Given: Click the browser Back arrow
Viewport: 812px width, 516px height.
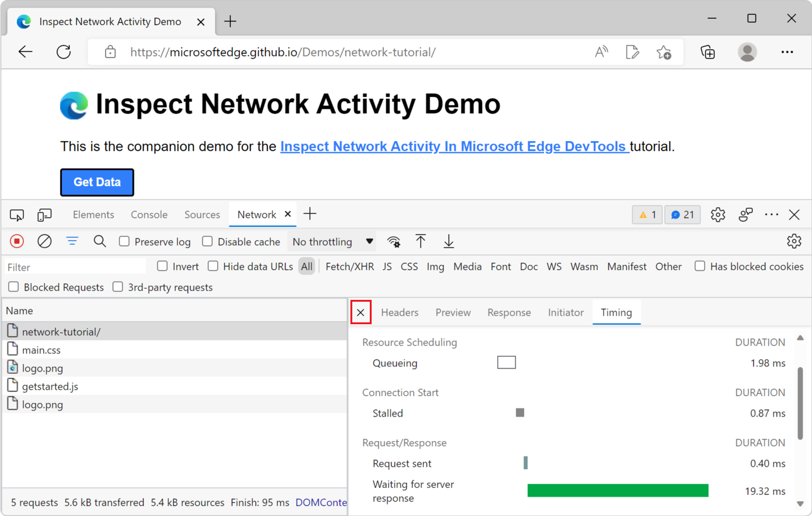Looking at the screenshot, I should (x=26, y=52).
